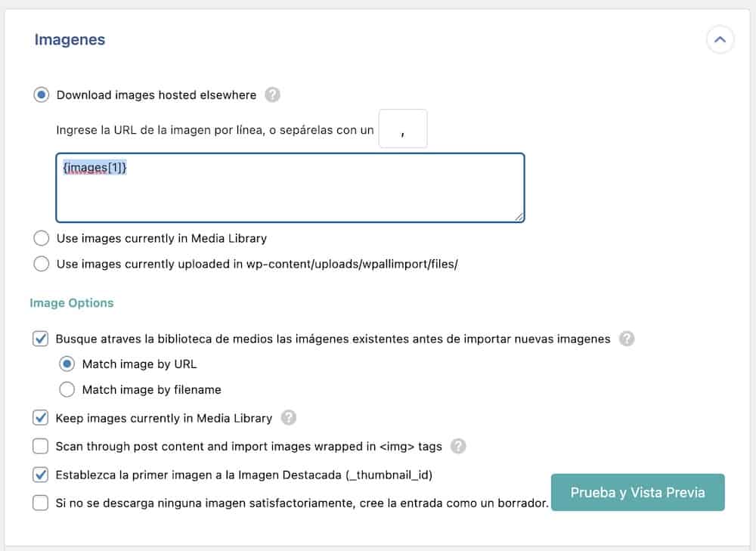Select Match image by filename
Viewport: 756px width, 551px height.
[x=67, y=389]
